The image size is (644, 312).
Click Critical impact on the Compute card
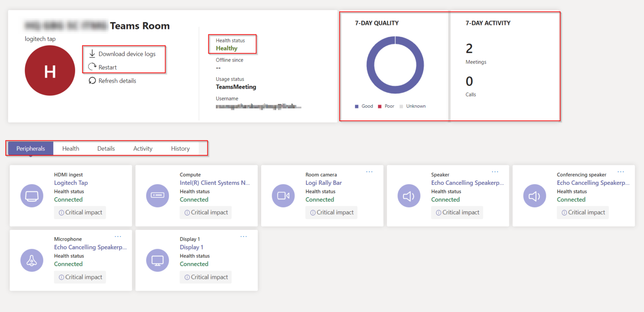pos(206,212)
